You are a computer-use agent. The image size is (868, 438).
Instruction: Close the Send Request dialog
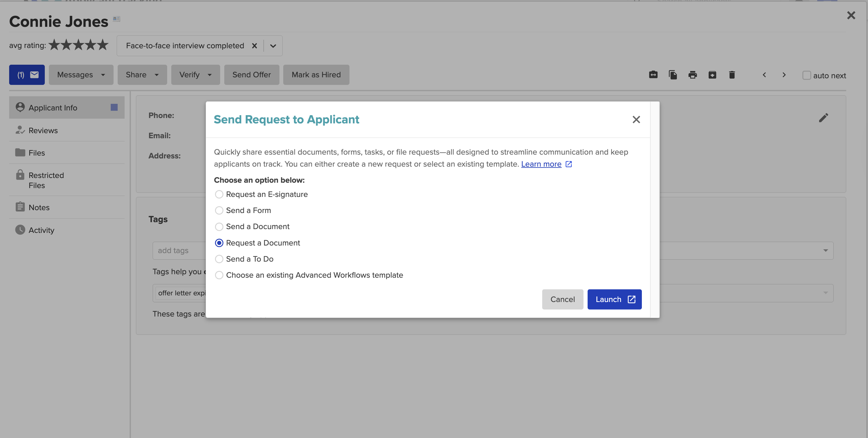[x=636, y=119]
